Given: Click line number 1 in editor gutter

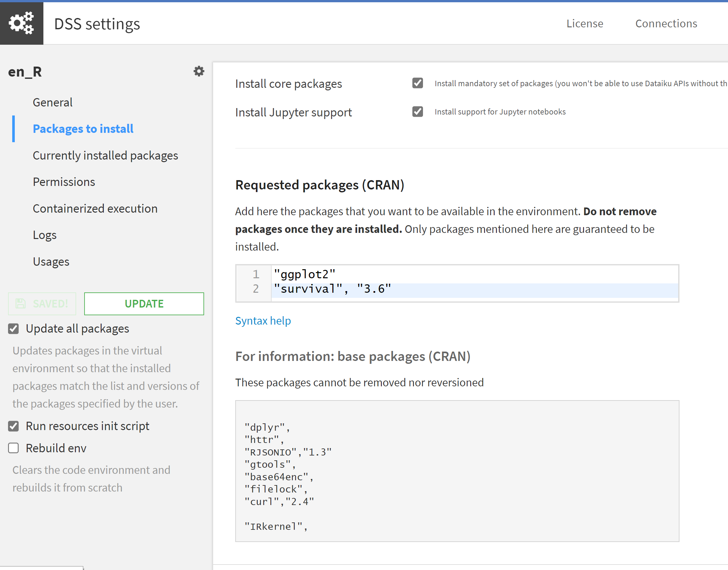Looking at the screenshot, I should point(256,274).
